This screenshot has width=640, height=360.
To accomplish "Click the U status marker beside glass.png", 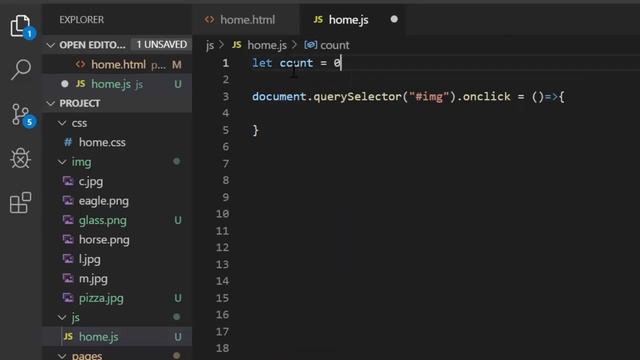I will coord(178,220).
